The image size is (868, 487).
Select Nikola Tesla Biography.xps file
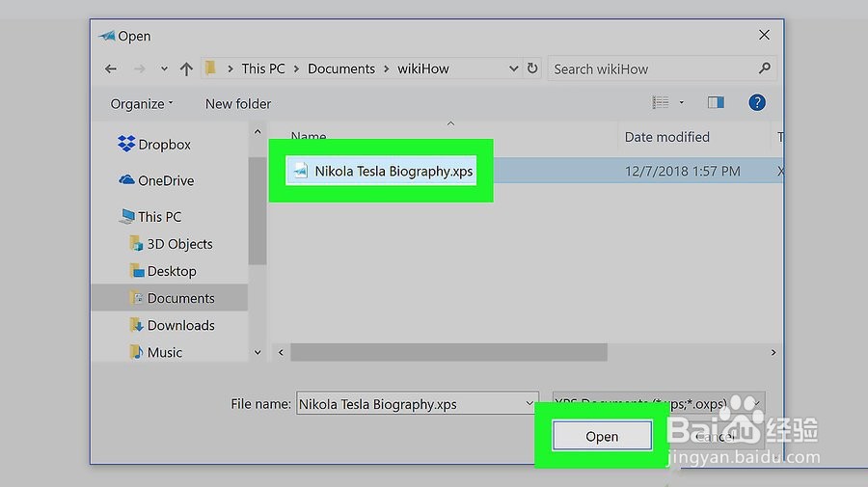tap(393, 171)
